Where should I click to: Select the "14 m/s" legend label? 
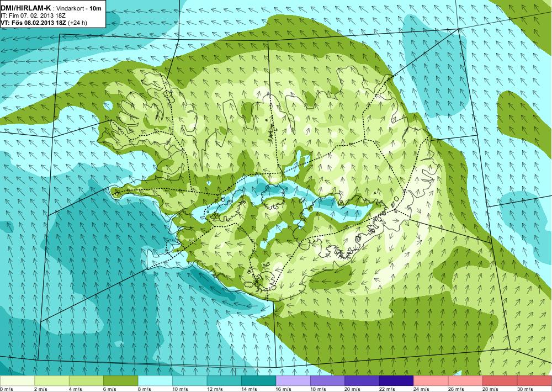(x=250, y=389)
